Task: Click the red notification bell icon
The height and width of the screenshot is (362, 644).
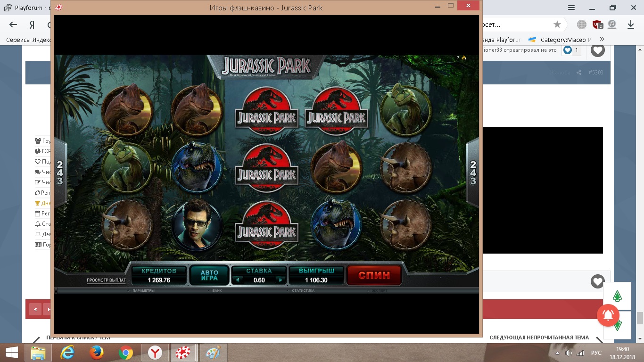Action: pos(608,315)
